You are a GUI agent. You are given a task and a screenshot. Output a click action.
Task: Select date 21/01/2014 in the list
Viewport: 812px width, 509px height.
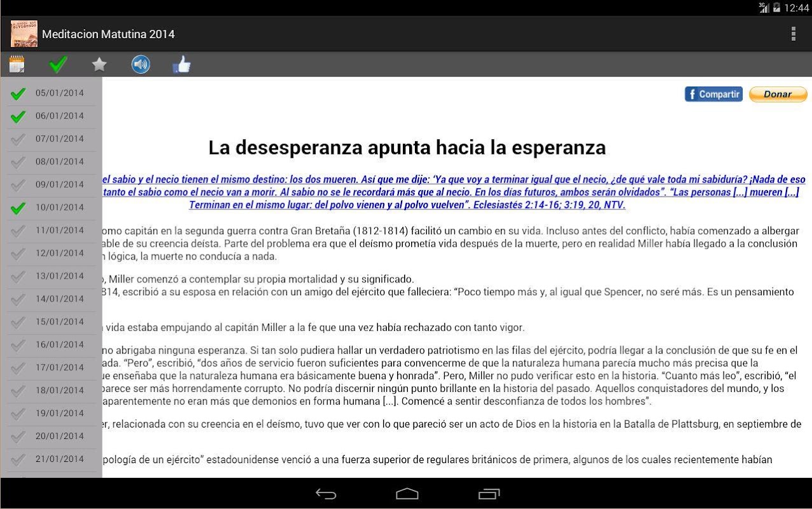point(60,459)
